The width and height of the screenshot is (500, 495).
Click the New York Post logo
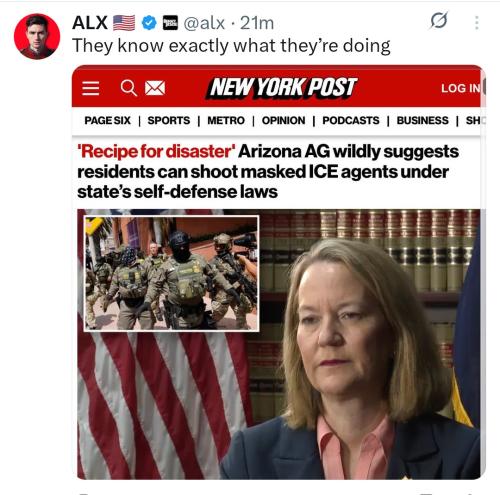[x=282, y=88]
